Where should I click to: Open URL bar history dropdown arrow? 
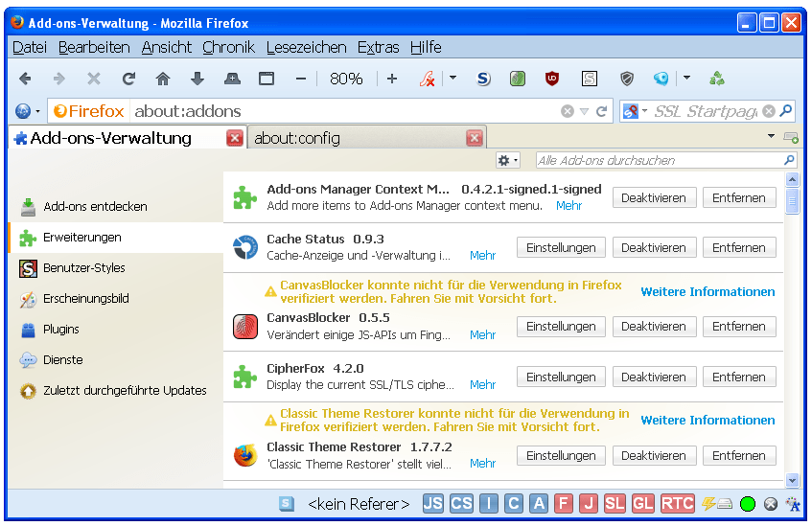[584, 111]
